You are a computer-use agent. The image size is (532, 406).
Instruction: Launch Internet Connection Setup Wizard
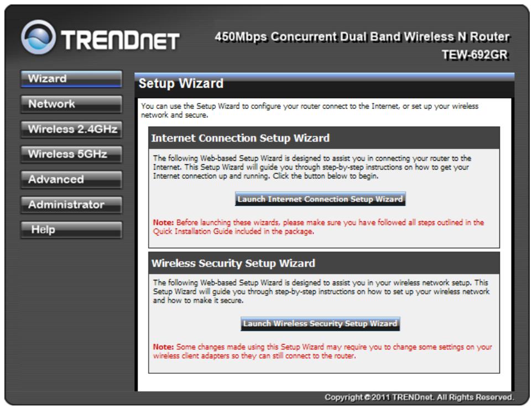320,199
